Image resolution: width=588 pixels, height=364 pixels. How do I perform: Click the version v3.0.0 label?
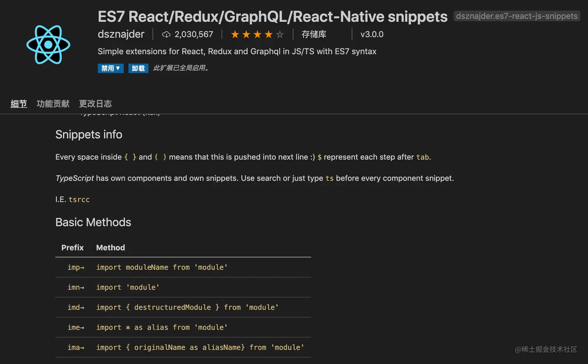[372, 34]
